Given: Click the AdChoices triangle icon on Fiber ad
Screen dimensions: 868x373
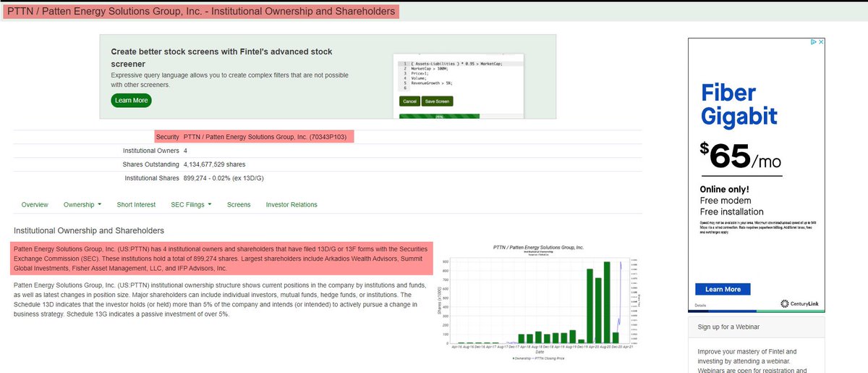Looking at the screenshot, I should 813,43.
